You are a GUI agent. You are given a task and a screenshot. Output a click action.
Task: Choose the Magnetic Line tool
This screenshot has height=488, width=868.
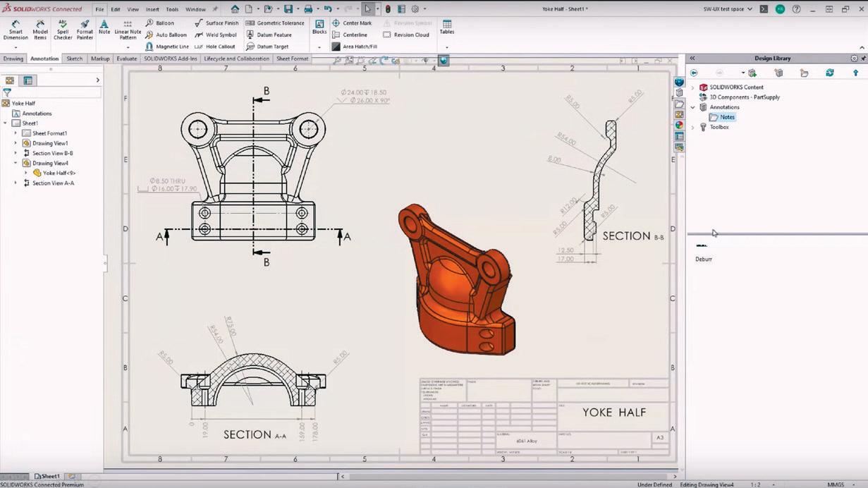tap(167, 47)
